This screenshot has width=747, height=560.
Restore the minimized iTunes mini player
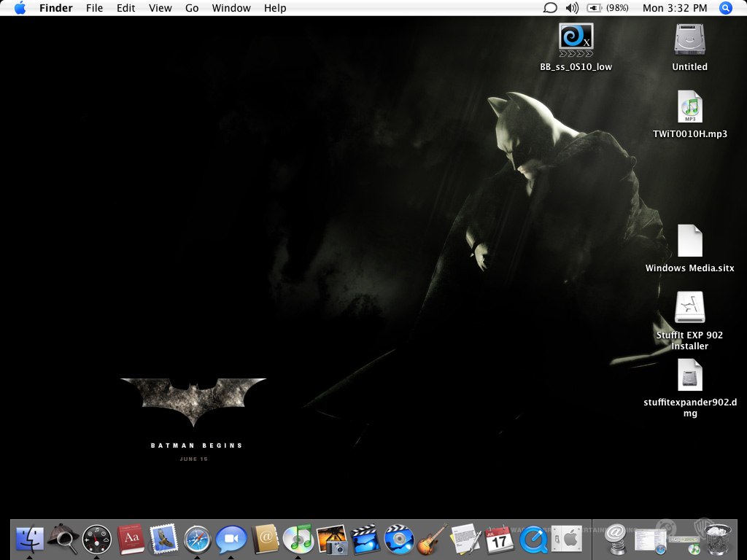684,541
